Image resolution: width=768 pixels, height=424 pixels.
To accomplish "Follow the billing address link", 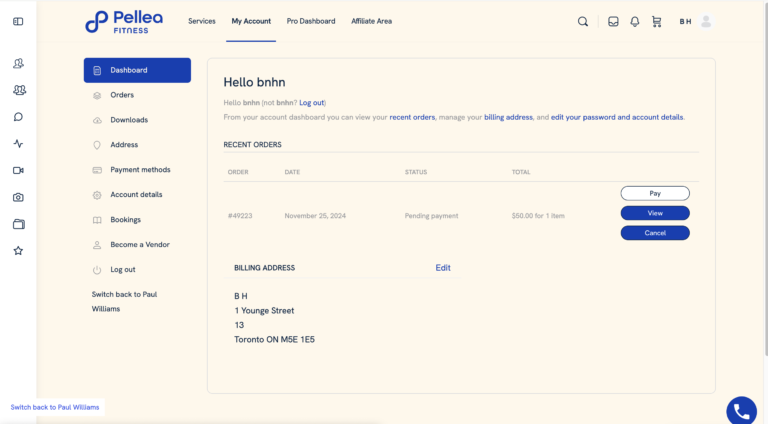I will pyautogui.click(x=508, y=118).
